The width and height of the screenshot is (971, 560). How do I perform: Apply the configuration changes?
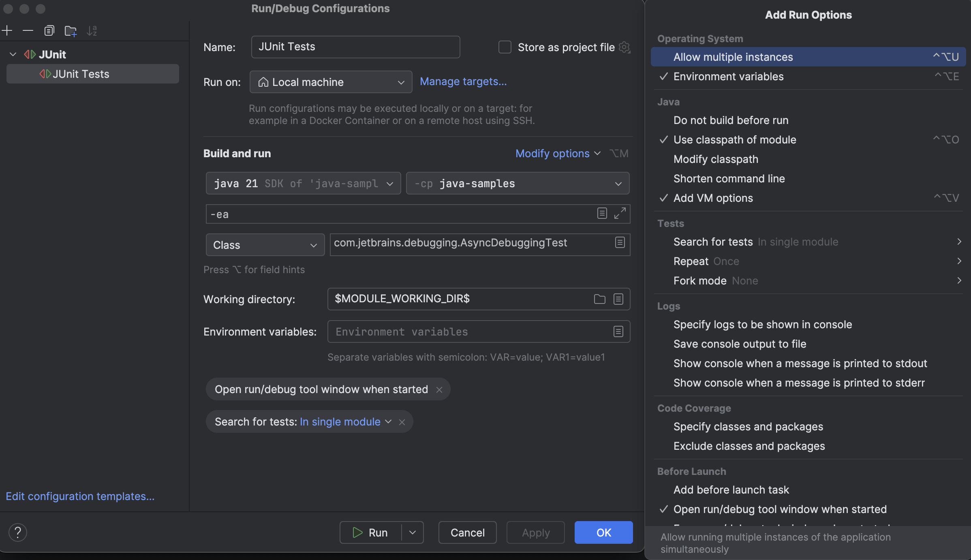(x=535, y=532)
